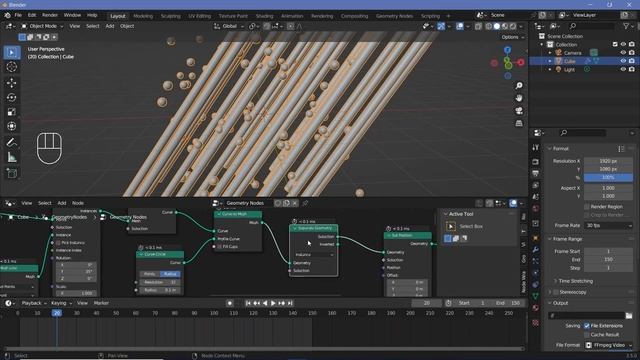640x360 pixels.
Task: Open the Modifiers wrench properties tab
Action: click(x=536, y=249)
